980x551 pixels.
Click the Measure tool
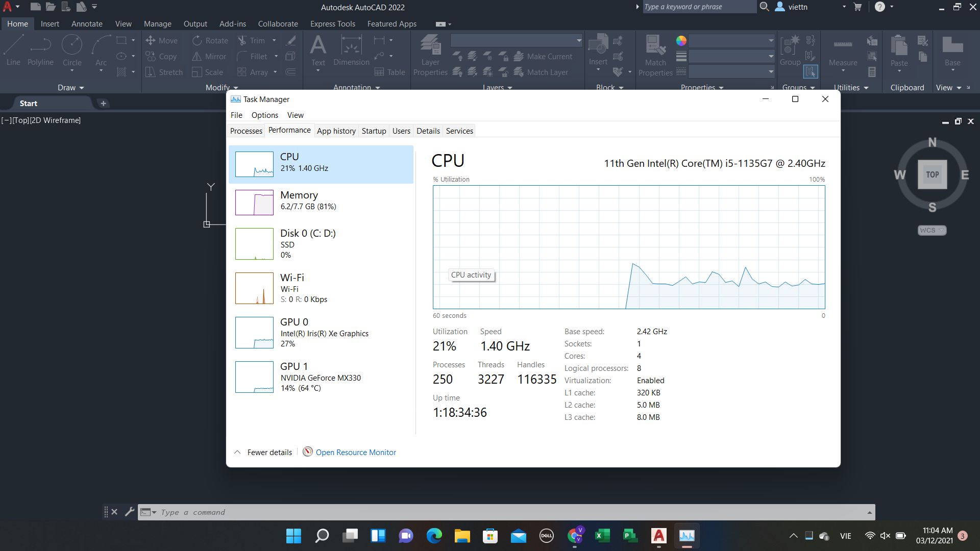(x=843, y=51)
